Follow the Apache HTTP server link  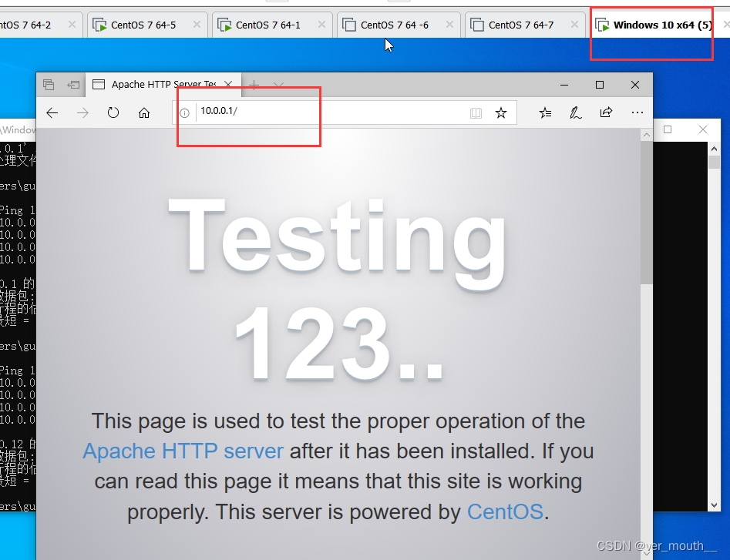click(183, 451)
